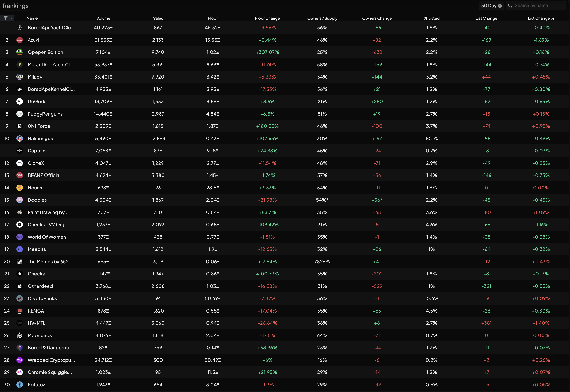Click the Chromie Squiggle avatar icon
The image size is (570, 392).
pos(20,373)
